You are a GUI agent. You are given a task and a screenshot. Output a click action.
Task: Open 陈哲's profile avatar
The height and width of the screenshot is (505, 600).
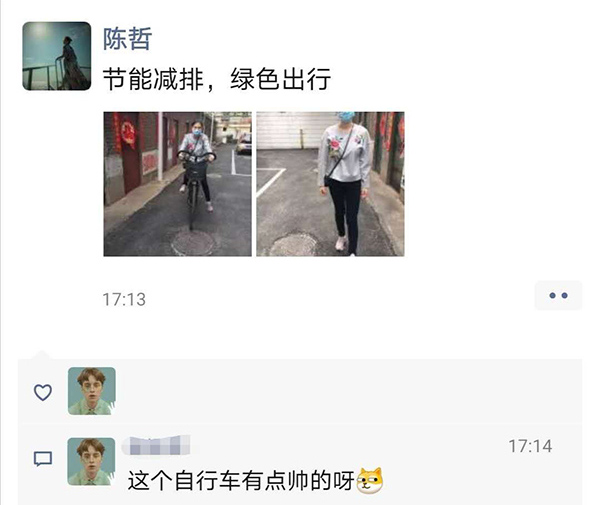point(57,56)
